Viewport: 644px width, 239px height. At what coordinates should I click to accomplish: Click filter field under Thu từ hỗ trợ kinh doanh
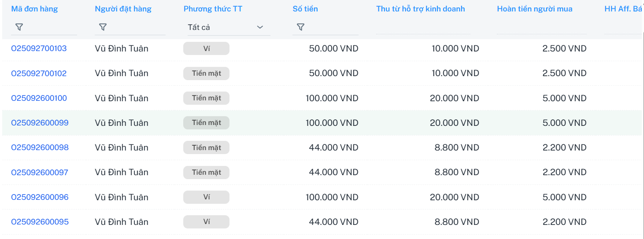coord(423,27)
